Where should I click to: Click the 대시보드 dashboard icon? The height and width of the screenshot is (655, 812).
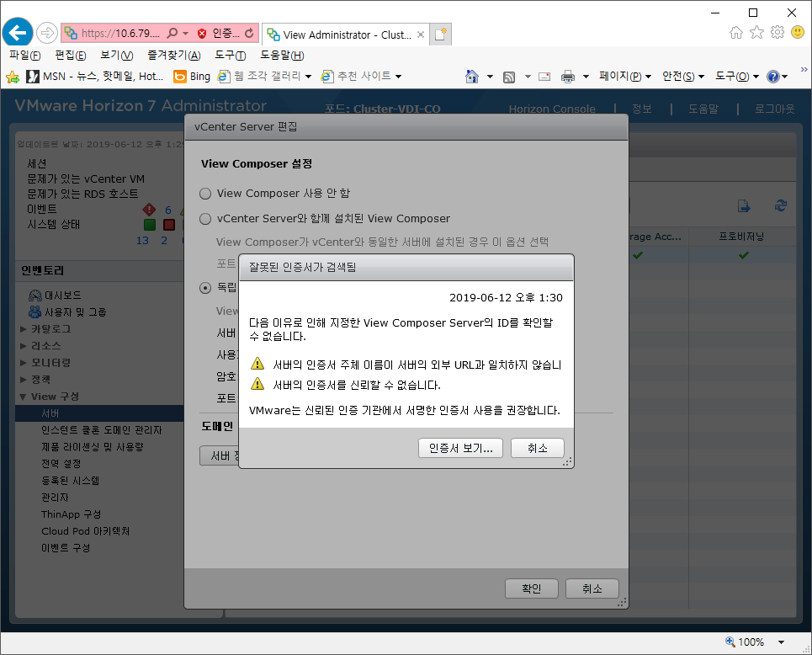[x=35, y=296]
